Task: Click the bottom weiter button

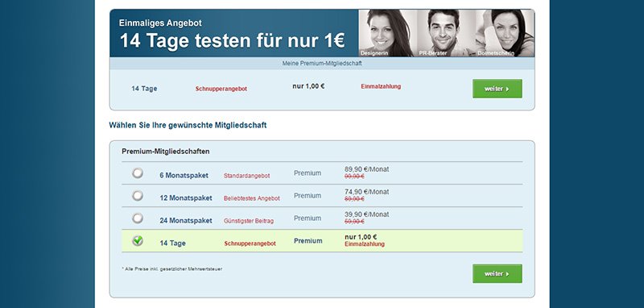Action: [x=497, y=273]
